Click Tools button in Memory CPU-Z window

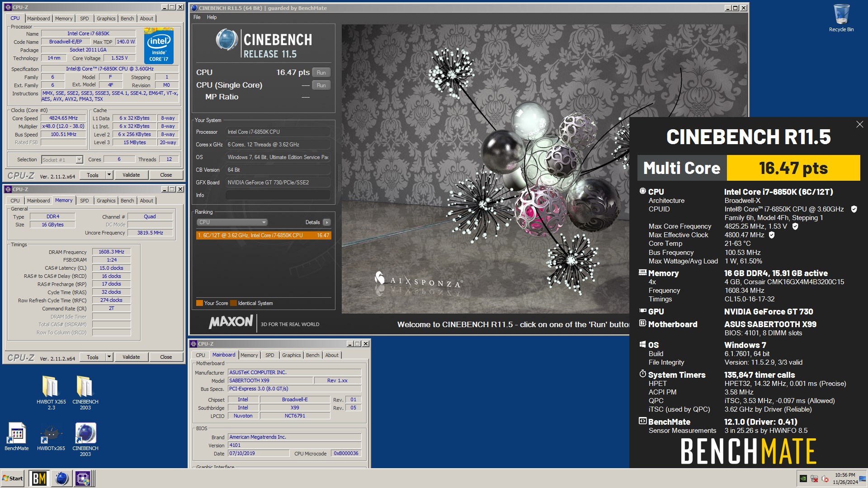93,357
